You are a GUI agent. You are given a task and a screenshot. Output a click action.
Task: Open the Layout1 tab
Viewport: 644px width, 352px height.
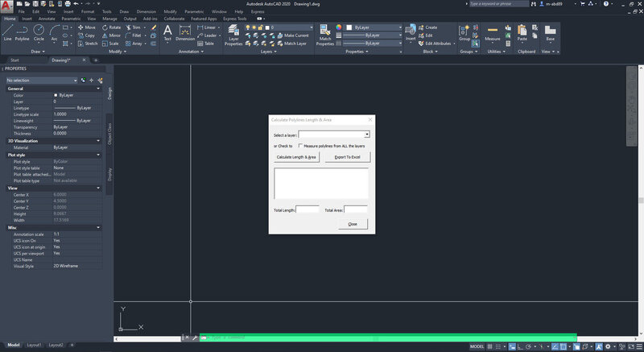click(34, 345)
